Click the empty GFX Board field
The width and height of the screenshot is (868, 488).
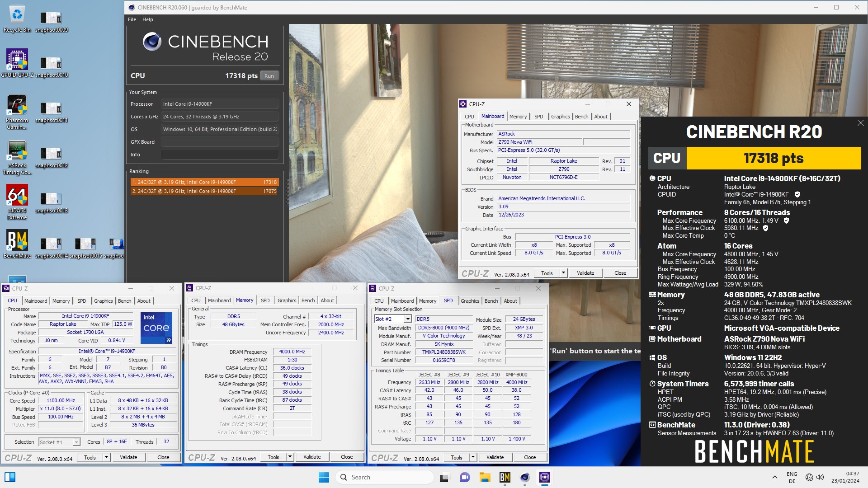tap(220, 142)
